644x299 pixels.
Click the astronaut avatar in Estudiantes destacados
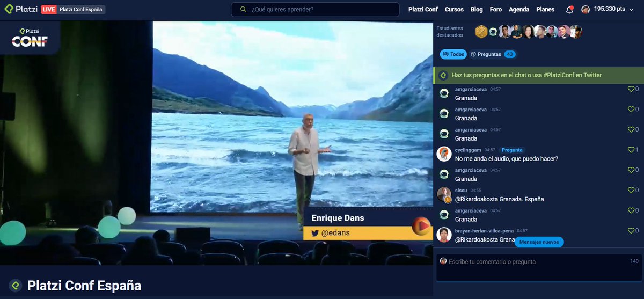(493, 32)
